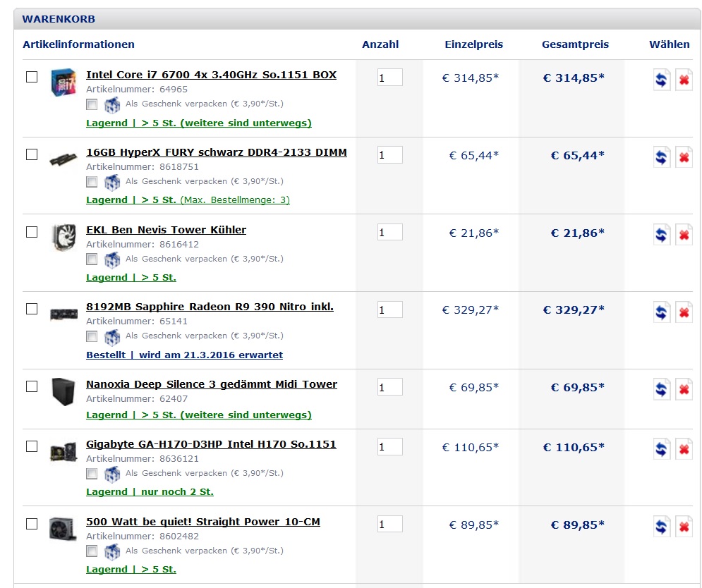Click gift box icon for EKL Ben Nevis
This screenshot has height=588, width=702.
click(112, 259)
